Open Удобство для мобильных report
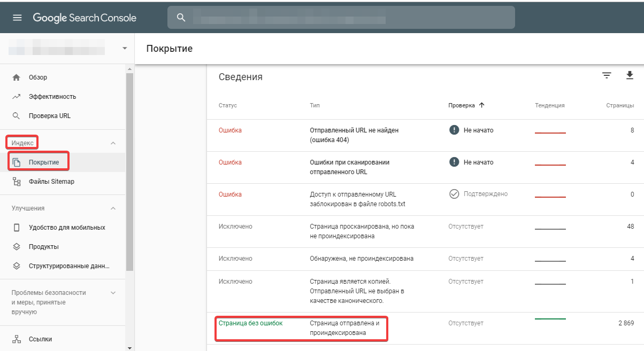 pos(67,228)
